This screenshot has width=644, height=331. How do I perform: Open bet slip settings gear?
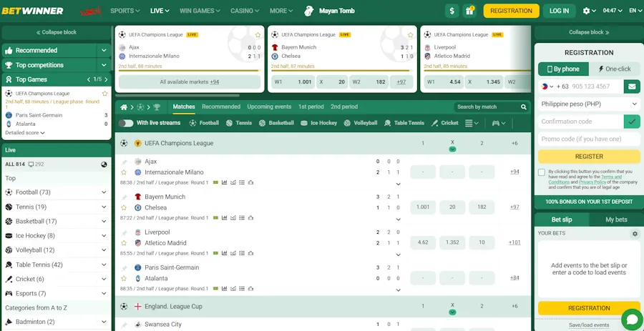click(635, 233)
